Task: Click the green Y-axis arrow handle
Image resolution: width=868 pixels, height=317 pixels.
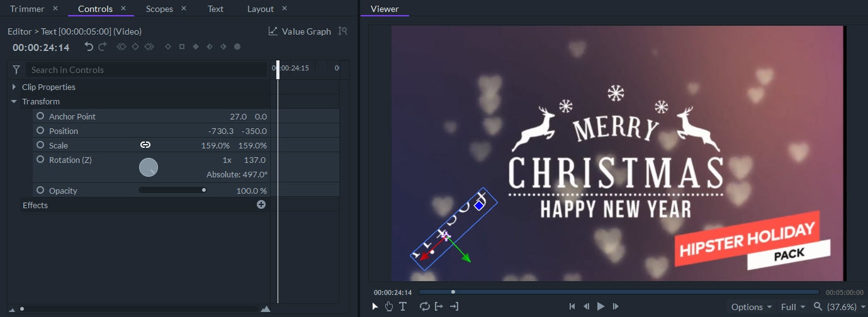Action: point(466,258)
